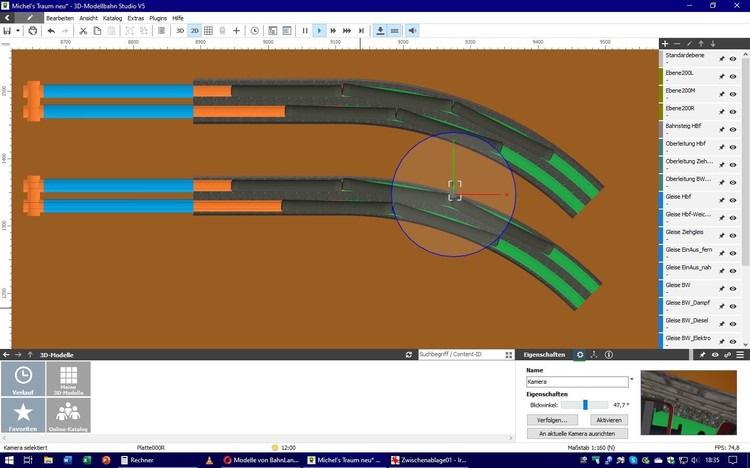
Task: Open the save dropdown arrow
Action: pos(18,31)
